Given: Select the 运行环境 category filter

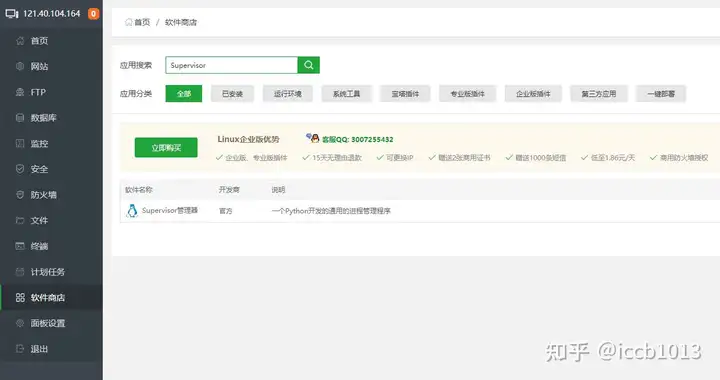Looking at the screenshot, I should tap(288, 94).
